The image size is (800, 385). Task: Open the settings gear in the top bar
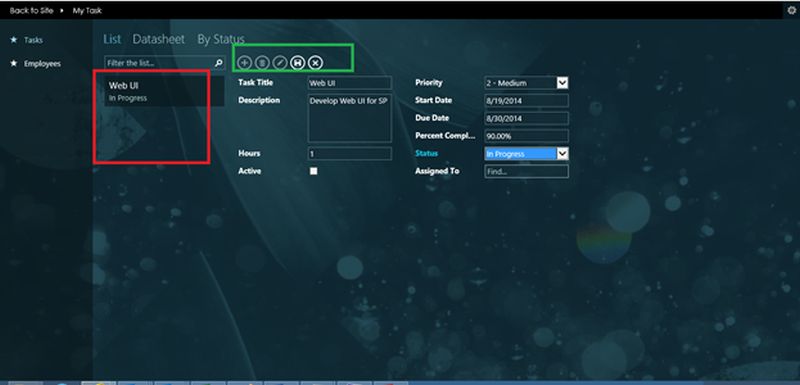792,10
